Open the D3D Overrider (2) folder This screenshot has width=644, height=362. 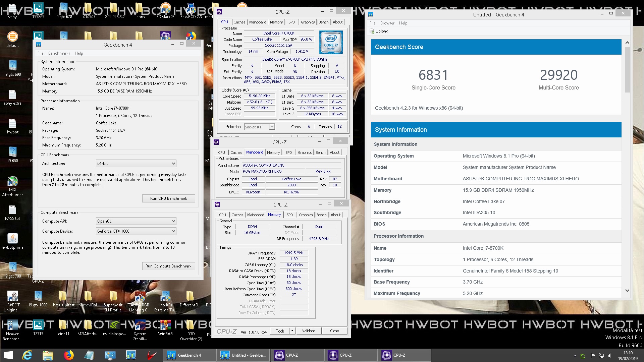[191, 330]
